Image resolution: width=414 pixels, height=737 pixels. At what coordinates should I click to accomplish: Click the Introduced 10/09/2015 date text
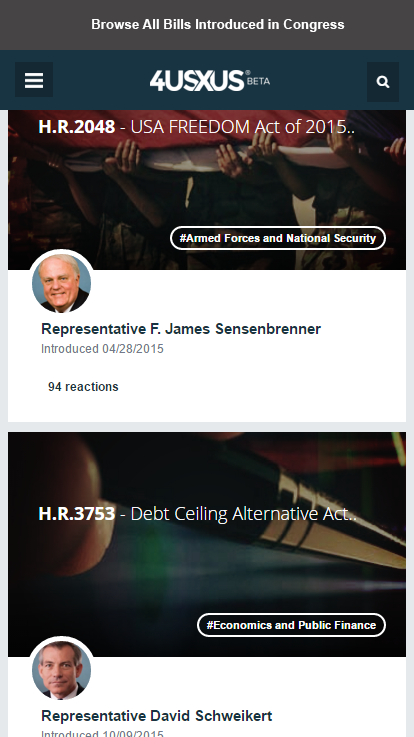[102, 734]
